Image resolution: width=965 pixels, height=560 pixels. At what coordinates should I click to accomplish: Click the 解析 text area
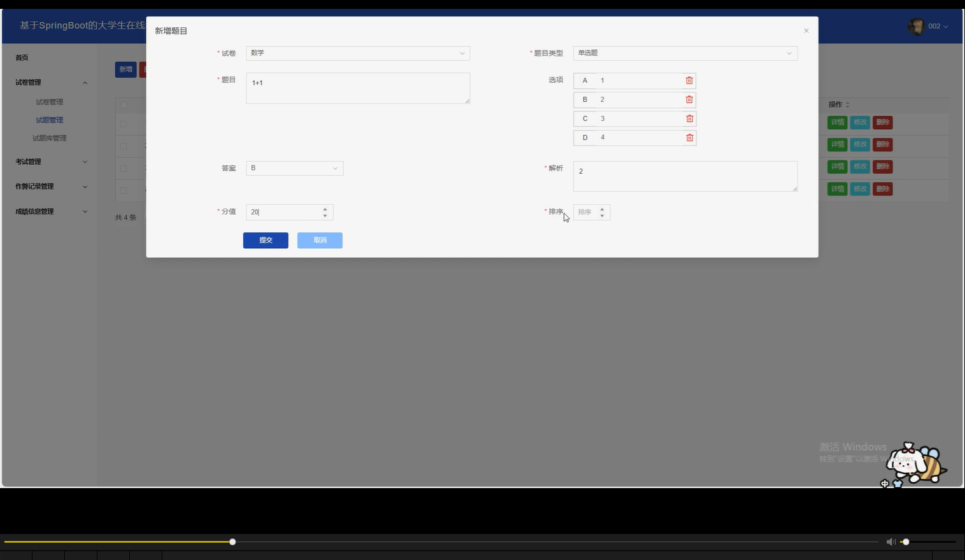pos(685,176)
